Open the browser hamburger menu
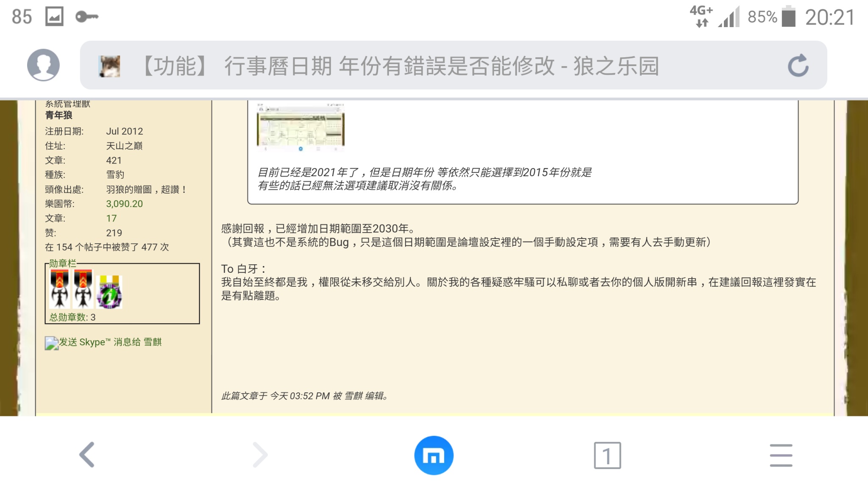This screenshot has width=868, height=488. 781,455
